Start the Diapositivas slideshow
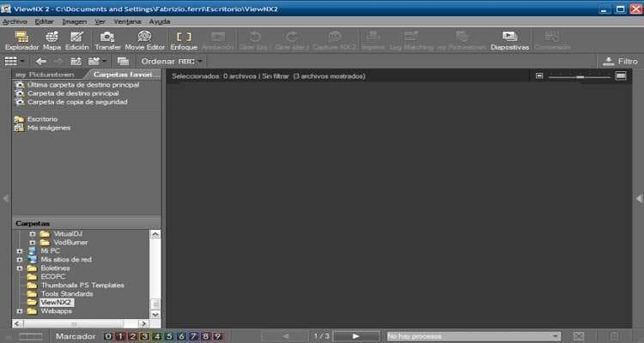The image size is (644, 343). click(x=510, y=40)
